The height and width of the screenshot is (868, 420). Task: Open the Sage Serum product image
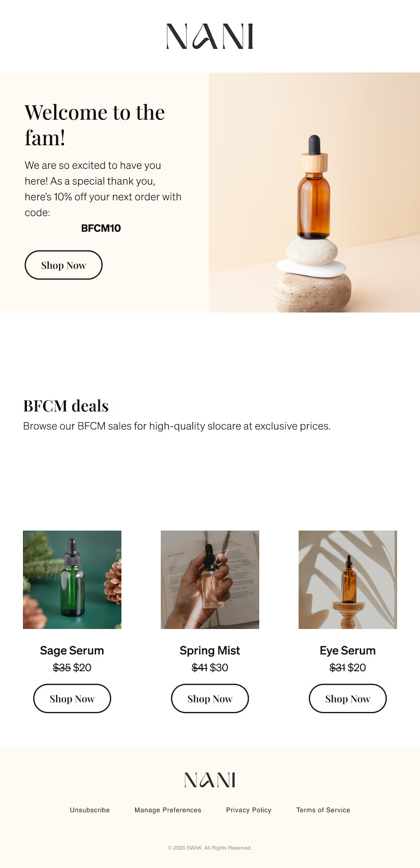point(72,580)
